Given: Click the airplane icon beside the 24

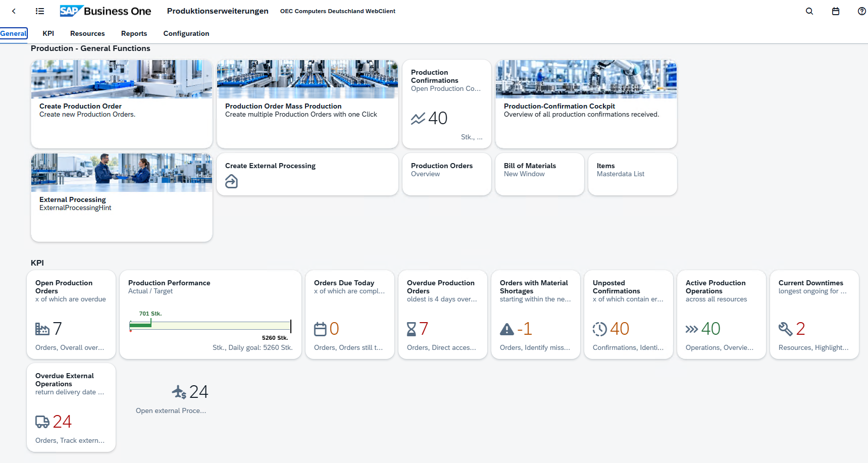Looking at the screenshot, I should tap(179, 392).
